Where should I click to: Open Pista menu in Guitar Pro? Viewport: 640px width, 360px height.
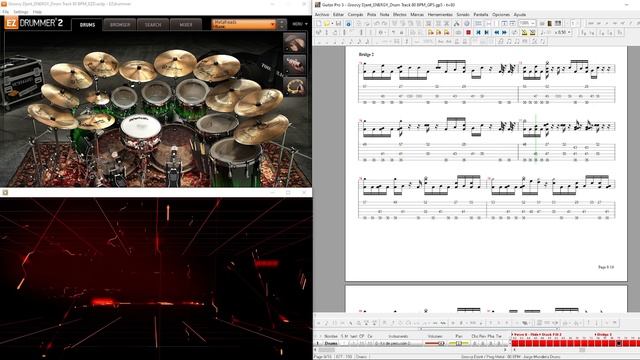371,14
